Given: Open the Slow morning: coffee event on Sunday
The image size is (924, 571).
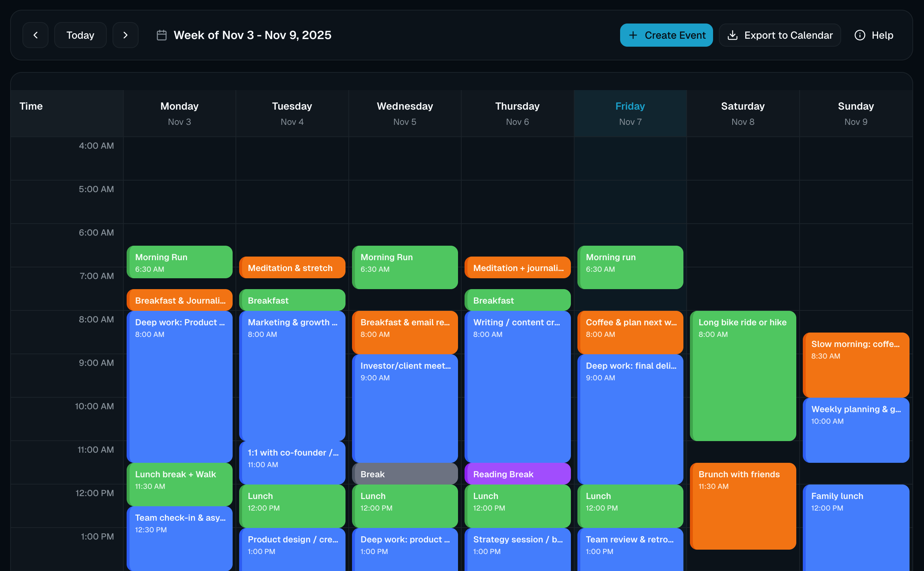Looking at the screenshot, I should pyautogui.click(x=856, y=365).
